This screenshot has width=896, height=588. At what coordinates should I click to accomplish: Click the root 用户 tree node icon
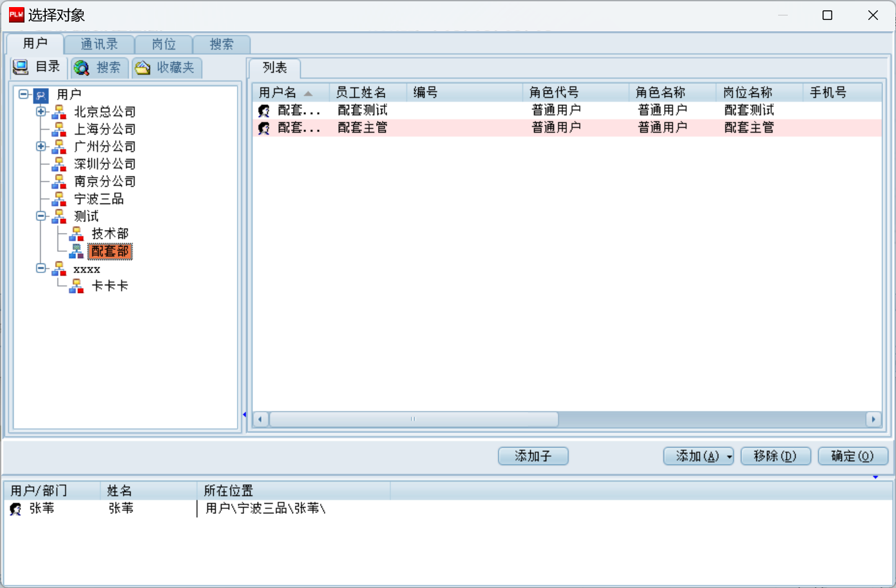[41, 95]
